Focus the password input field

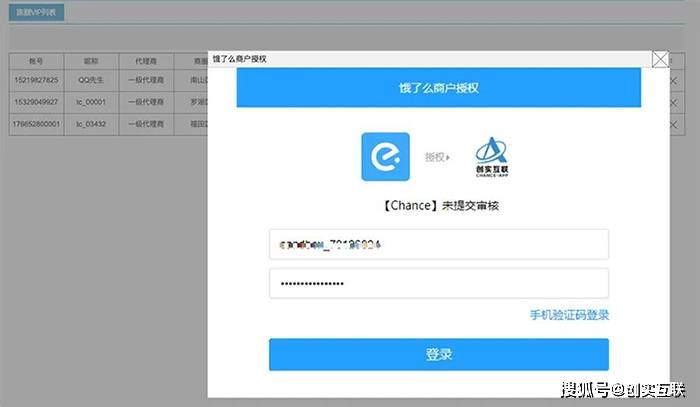[x=438, y=283]
